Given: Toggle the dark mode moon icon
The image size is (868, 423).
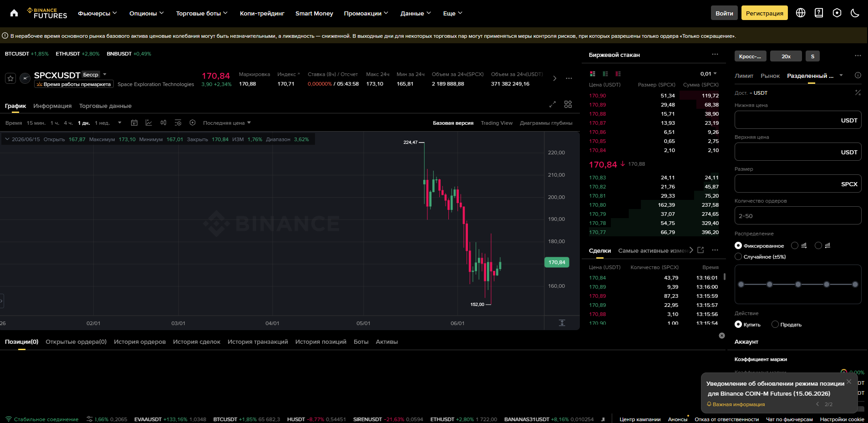Looking at the screenshot, I should point(855,13).
